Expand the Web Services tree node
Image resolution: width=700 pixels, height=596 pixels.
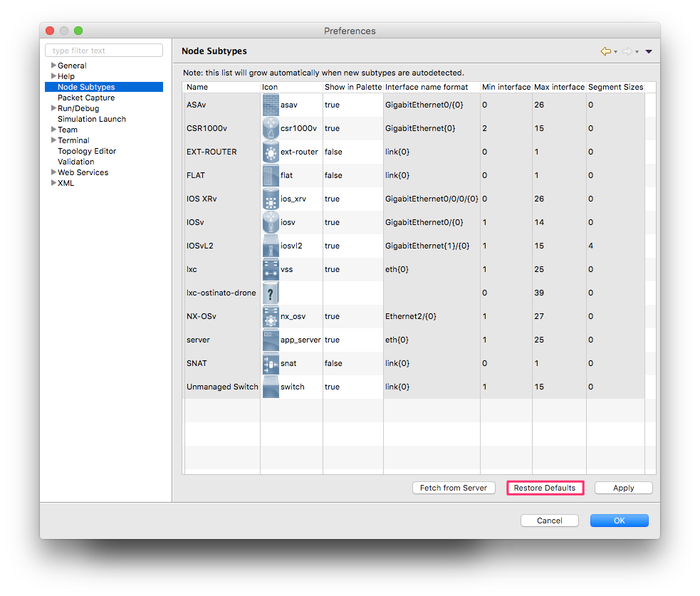53,172
